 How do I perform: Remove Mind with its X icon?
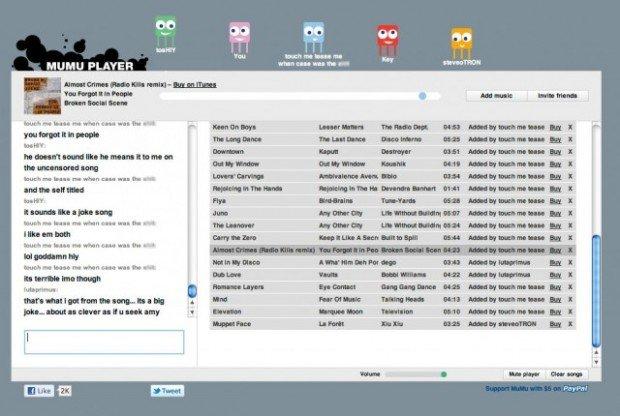pos(570,300)
